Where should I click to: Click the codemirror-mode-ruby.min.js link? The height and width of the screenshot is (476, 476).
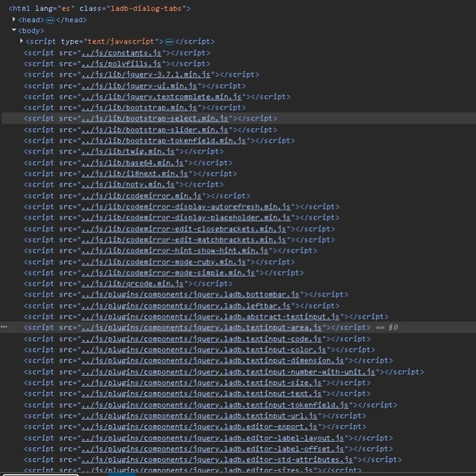(163, 262)
